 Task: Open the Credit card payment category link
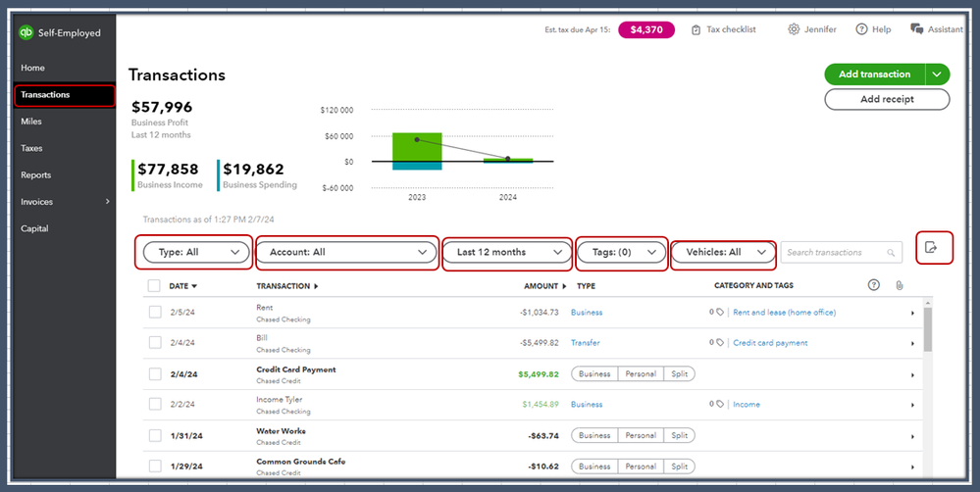coord(770,343)
